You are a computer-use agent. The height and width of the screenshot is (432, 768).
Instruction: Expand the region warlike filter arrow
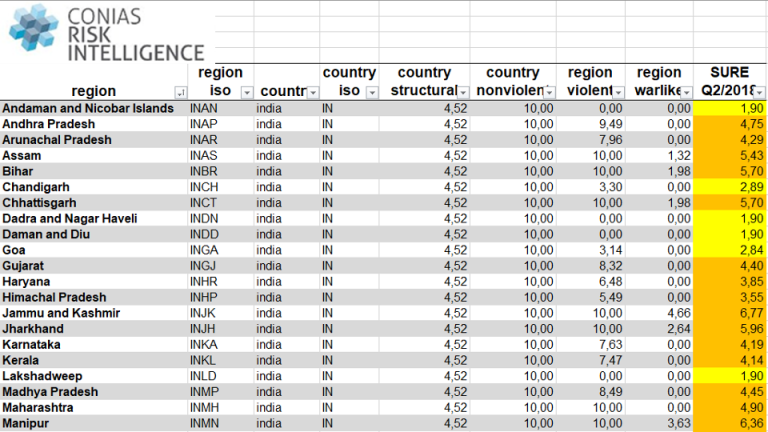686,92
